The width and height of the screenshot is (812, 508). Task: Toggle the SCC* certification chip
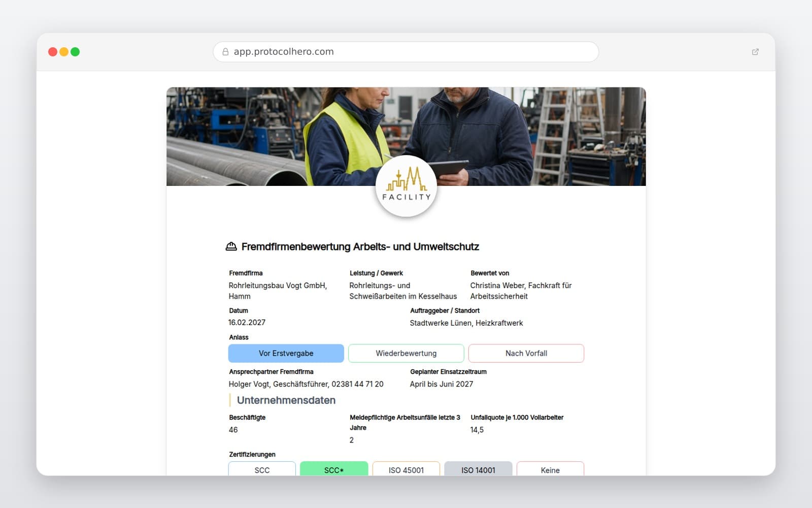pos(334,469)
